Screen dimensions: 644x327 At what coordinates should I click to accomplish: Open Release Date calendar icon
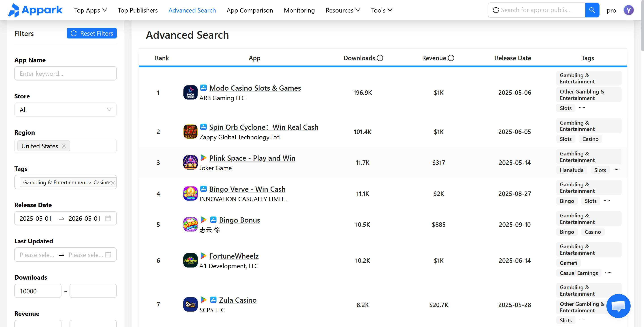[108, 218]
